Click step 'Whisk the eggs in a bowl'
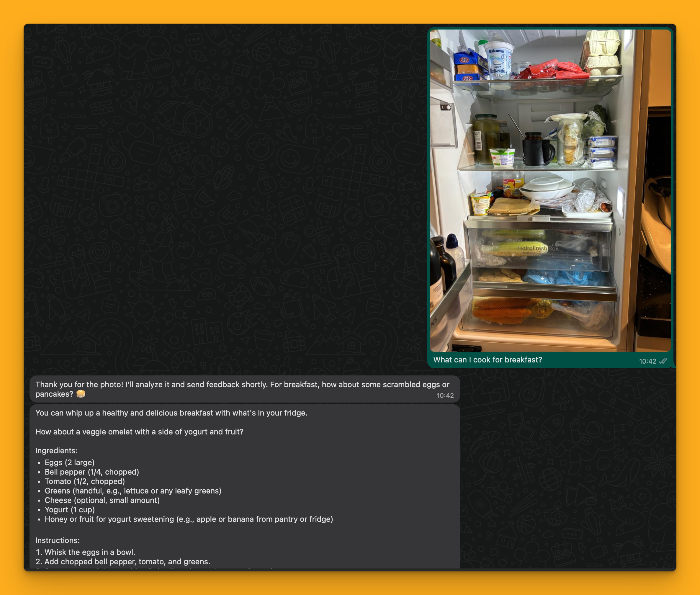The height and width of the screenshot is (595, 700). [x=90, y=552]
